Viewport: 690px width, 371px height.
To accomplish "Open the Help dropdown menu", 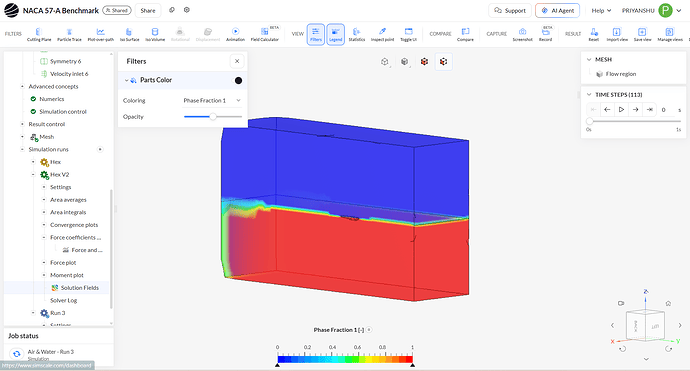I will click(x=601, y=11).
